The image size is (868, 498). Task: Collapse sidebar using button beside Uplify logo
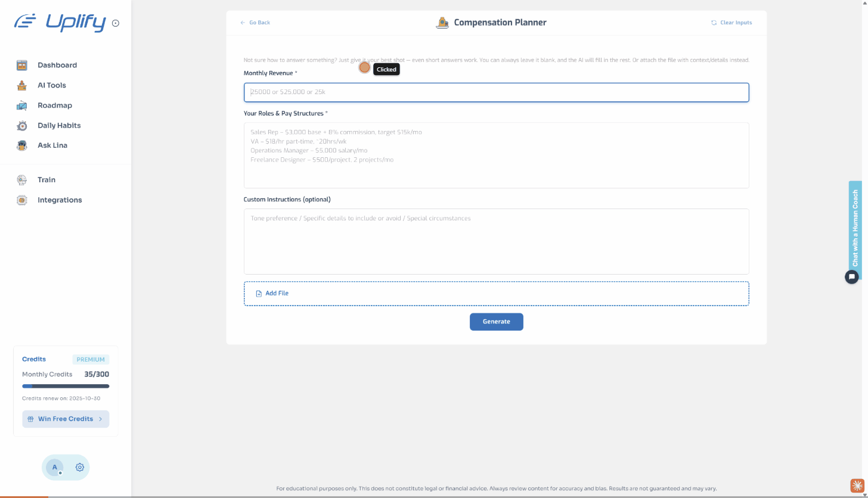pyautogui.click(x=116, y=23)
